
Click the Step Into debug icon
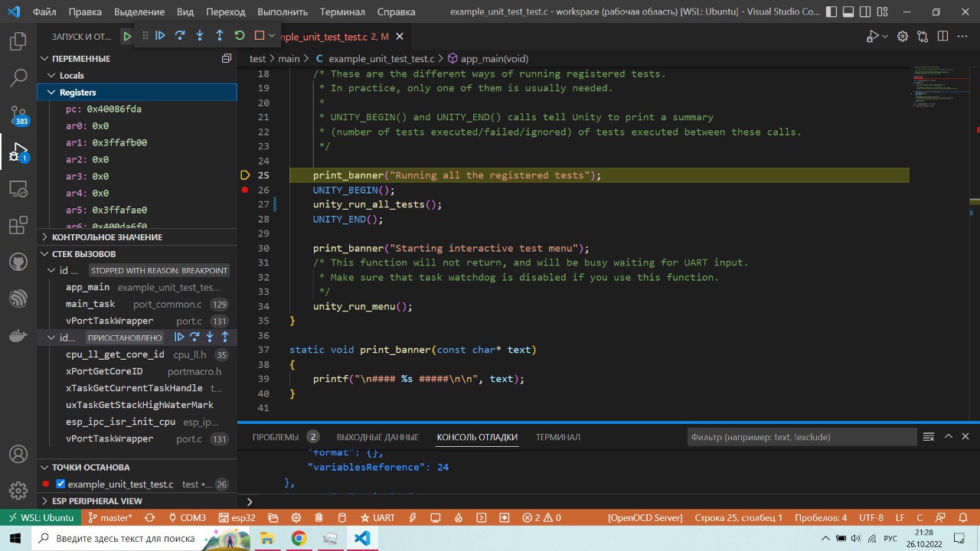click(200, 36)
